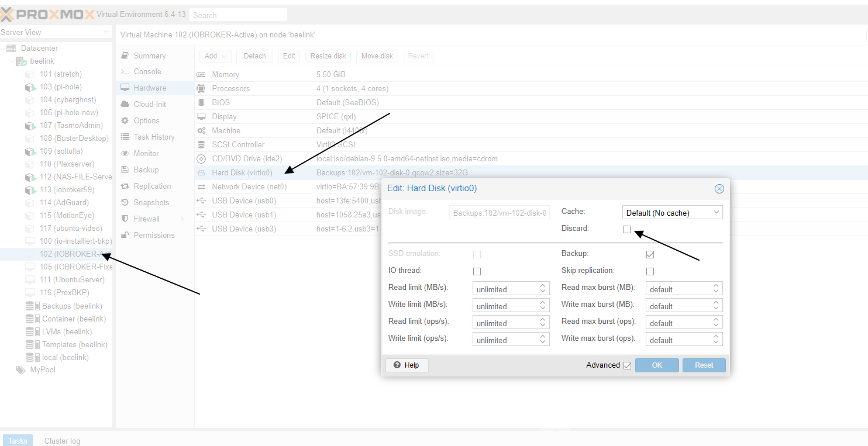Open the Replication tab
Image resolution: width=868 pixels, height=446 pixels.
pos(155,186)
